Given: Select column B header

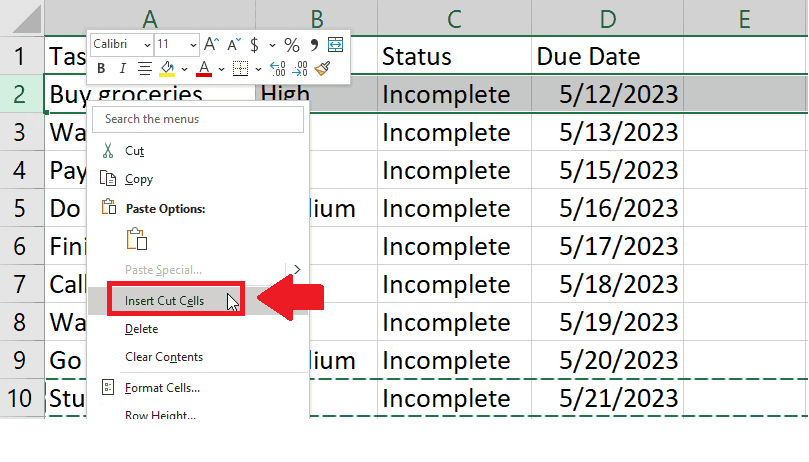Looking at the screenshot, I should (x=317, y=18).
